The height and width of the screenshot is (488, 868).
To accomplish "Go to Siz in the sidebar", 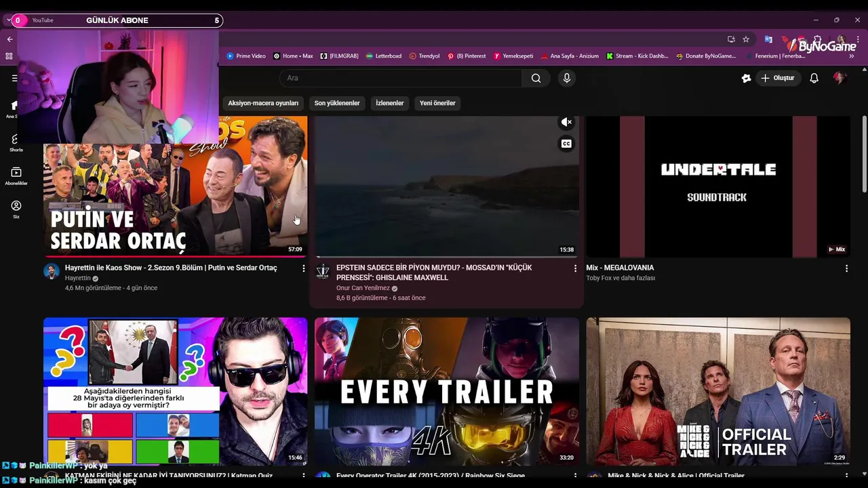I will click(16, 209).
